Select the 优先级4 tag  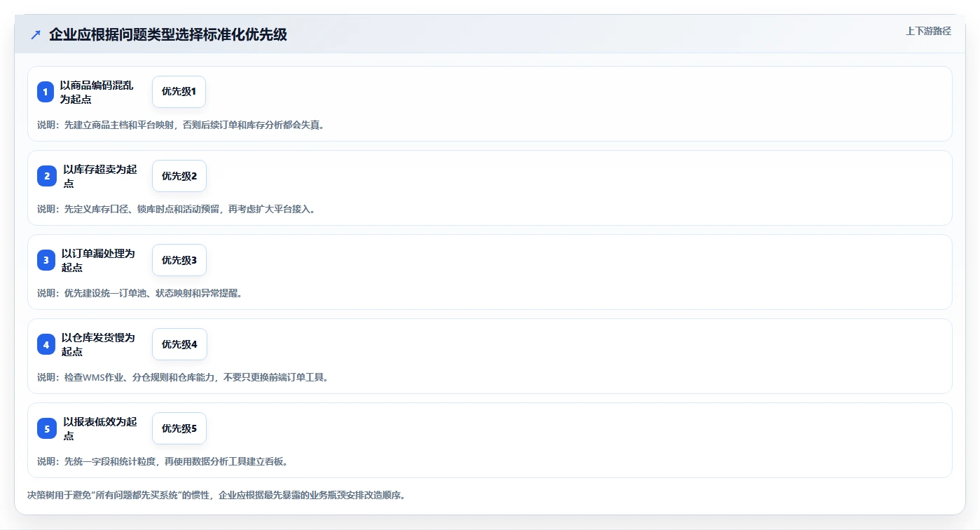pos(179,344)
